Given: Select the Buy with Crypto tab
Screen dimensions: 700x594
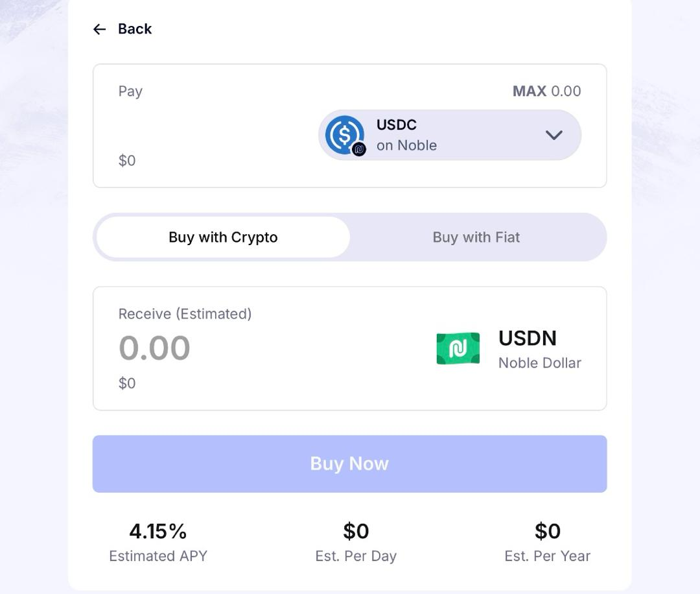Looking at the screenshot, I should [222, 237].
